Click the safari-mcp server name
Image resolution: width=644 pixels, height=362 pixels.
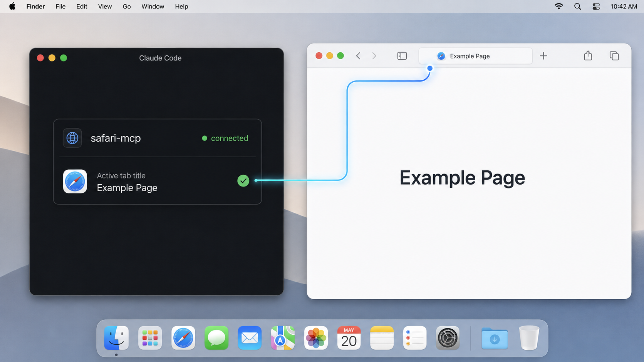click(116, 138)
